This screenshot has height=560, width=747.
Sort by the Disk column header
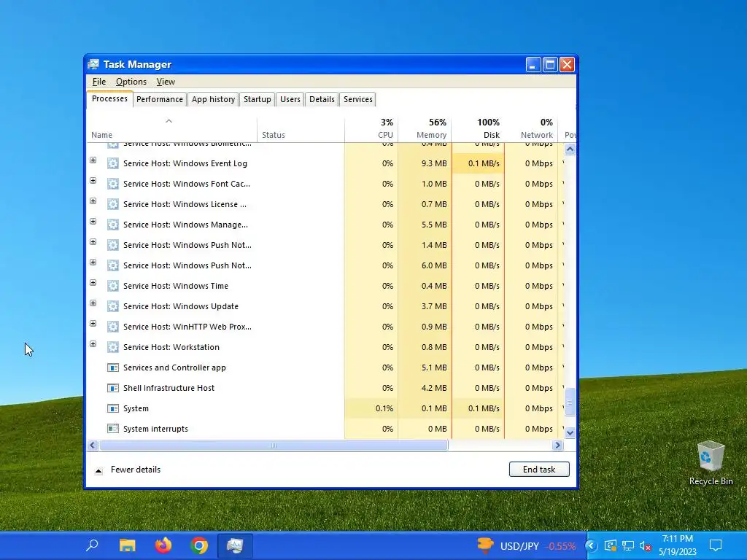[479, 128]
